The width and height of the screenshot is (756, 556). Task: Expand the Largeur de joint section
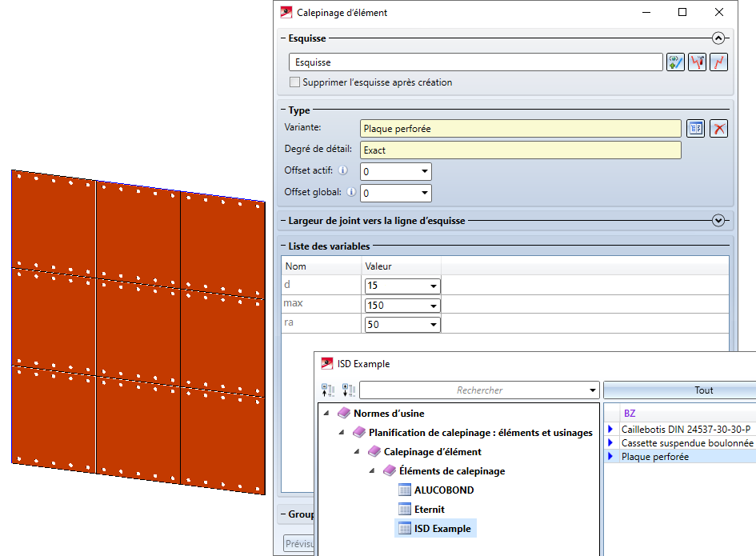(x=718, y=221)
